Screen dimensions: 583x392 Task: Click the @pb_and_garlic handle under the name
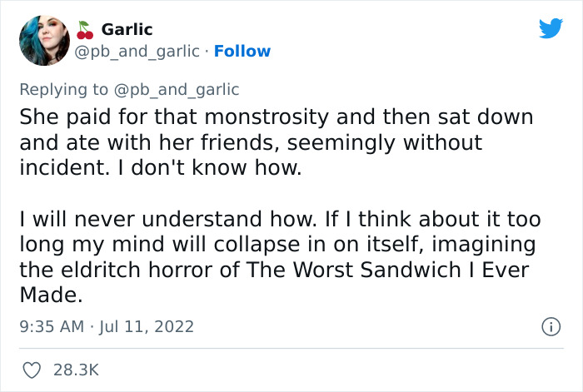click(x=137, y=52)
